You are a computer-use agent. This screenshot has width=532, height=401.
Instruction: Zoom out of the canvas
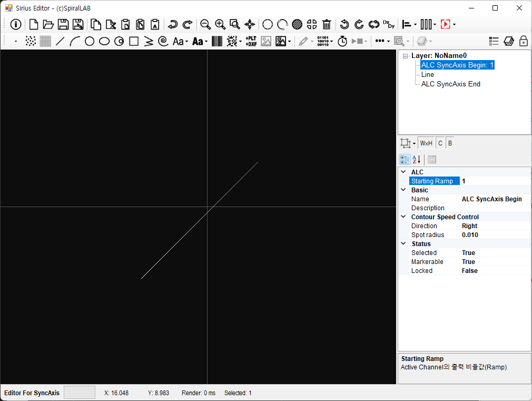(x=205, y=24)
